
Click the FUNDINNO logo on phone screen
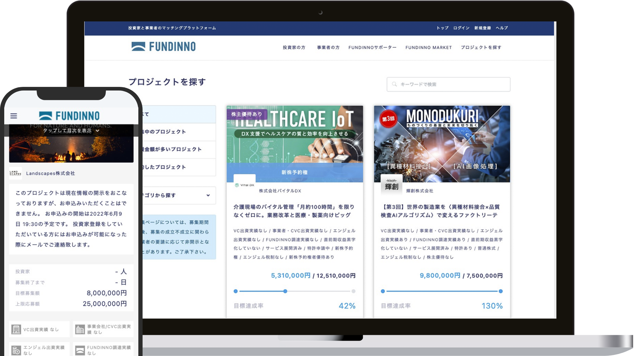(69, 116)
